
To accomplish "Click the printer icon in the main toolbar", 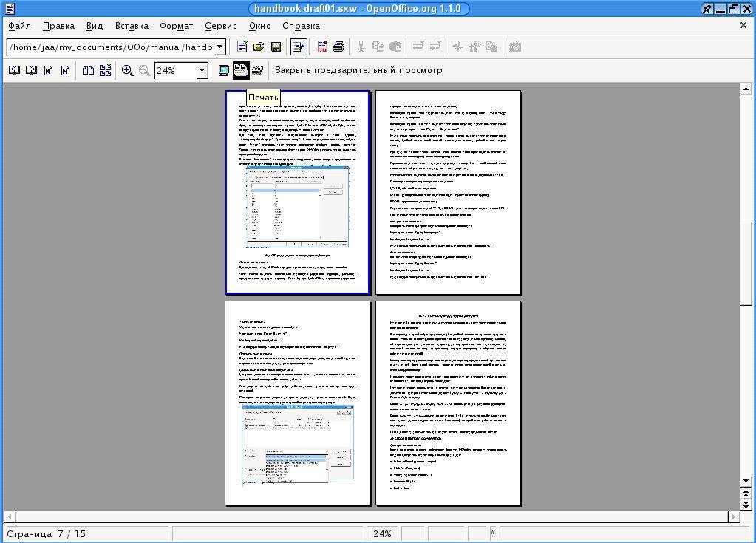I will tap(338, 47).
